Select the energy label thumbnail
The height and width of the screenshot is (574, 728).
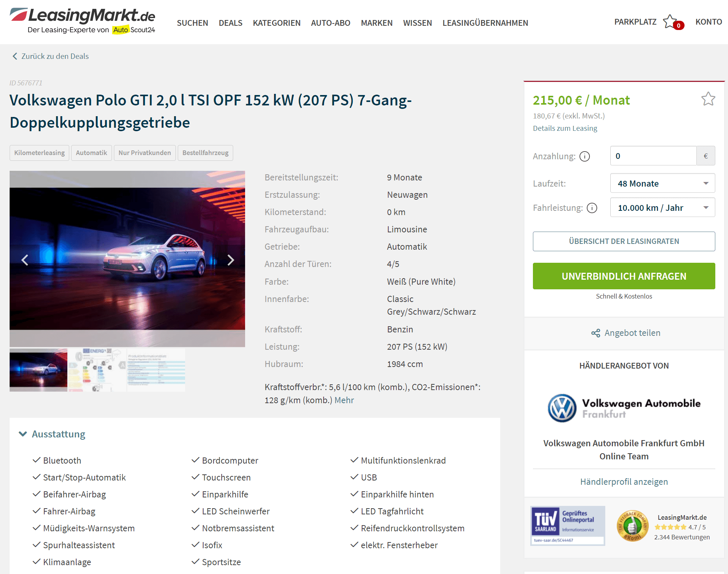click(x=97, y=370)
